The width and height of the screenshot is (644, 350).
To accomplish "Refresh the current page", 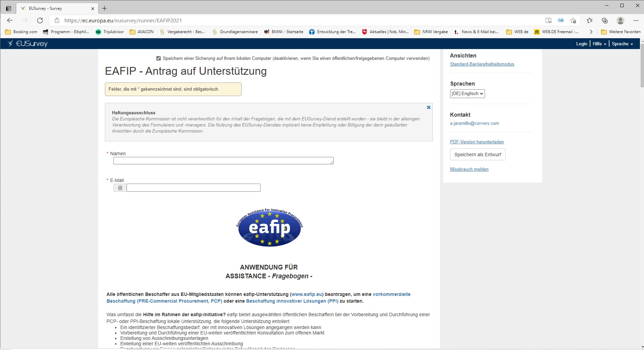I will click(40, 20).
